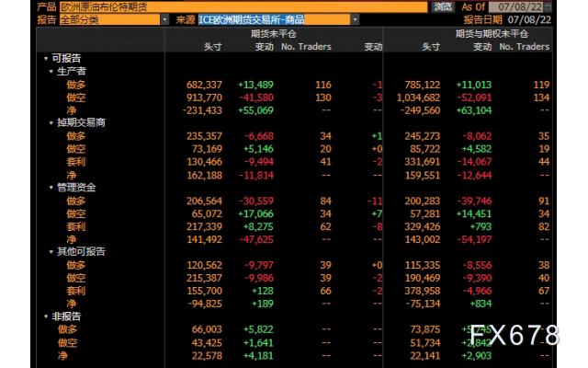Click the change value +63,104

pyautogui.click(x=474, y=110)
